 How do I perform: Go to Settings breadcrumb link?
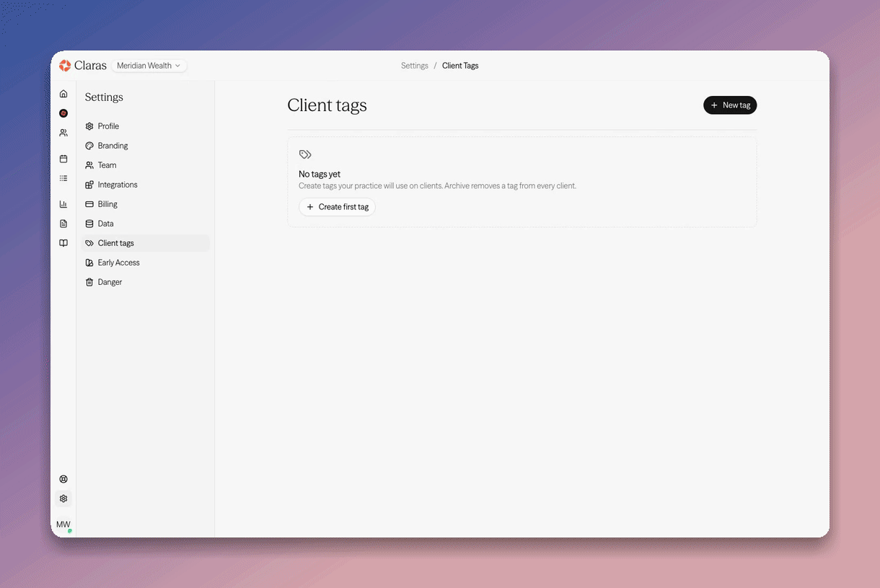[415, 66]
